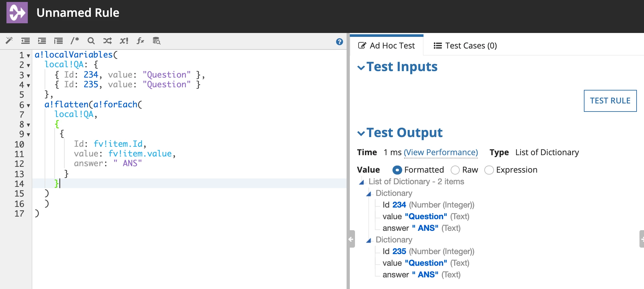Click the Id 234 value in output
The height and width of the screenshot is (289, 644).
pyautogui.click(x=399, y=205)
